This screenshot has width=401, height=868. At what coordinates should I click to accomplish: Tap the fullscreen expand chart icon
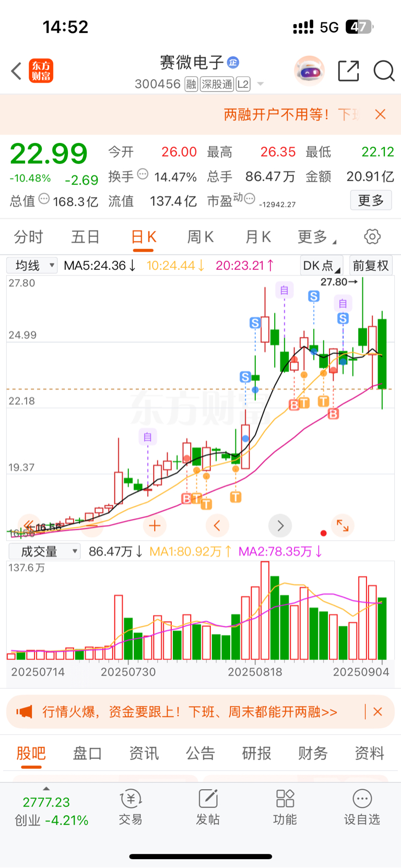click(343, 526)
